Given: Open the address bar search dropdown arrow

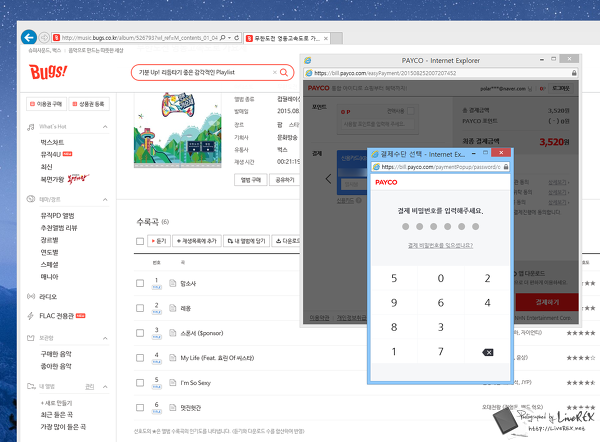Looking at the screenshot, I should click(x=229, y=38).
